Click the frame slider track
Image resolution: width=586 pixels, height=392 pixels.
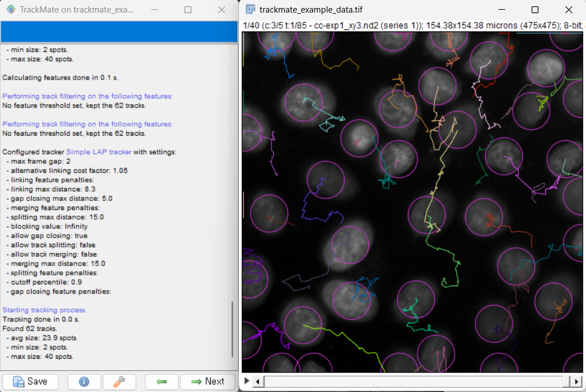pos(418,382)
